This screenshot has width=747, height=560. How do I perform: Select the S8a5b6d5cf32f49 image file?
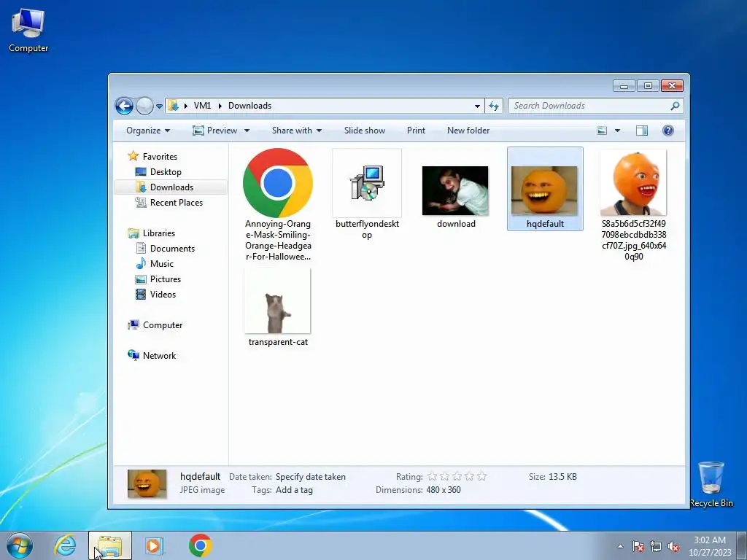634,205
